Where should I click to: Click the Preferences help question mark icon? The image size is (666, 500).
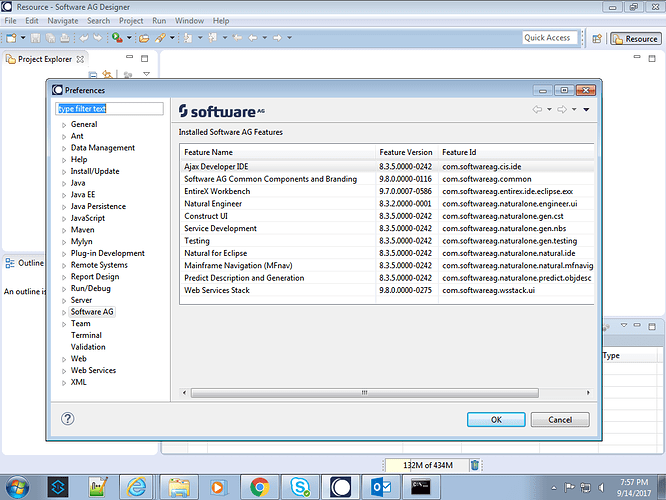(x=68, y=419)
